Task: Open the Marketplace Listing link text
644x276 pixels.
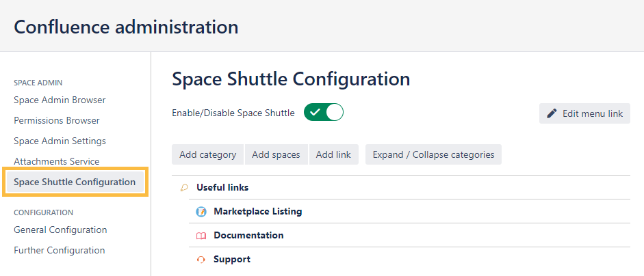Action: [x=258, y=212]
